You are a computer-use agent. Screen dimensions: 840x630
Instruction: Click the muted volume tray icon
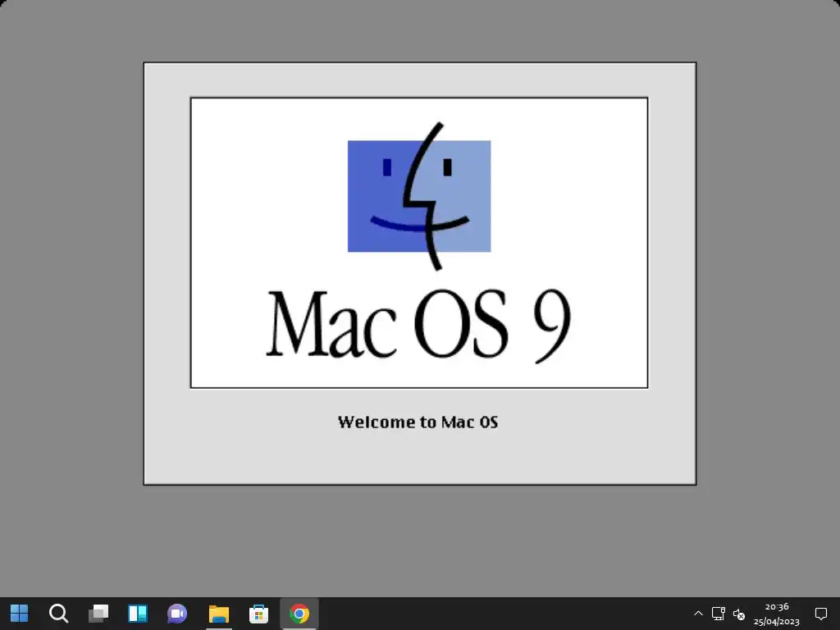[739, 614]
